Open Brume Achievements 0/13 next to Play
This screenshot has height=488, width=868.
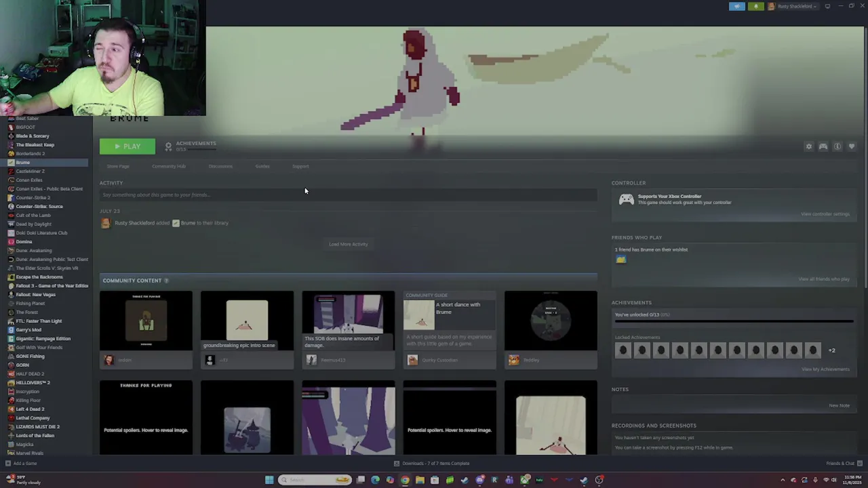191,146
